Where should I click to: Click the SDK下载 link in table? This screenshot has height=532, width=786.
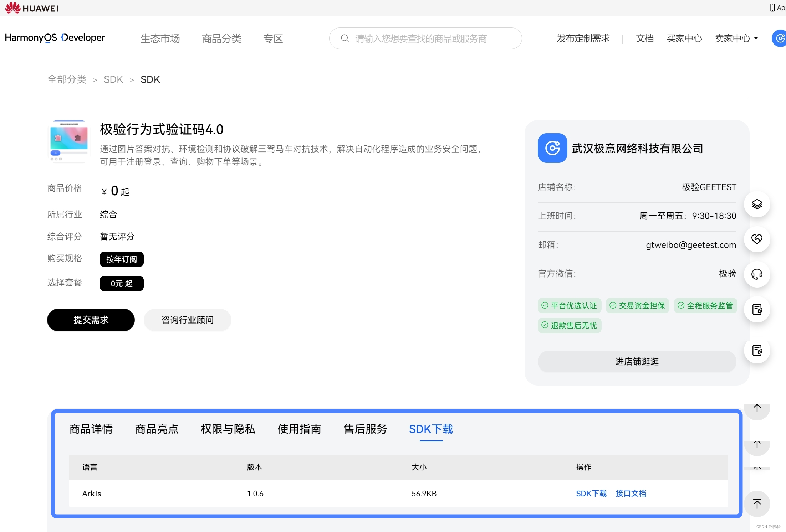click(591, 493)
